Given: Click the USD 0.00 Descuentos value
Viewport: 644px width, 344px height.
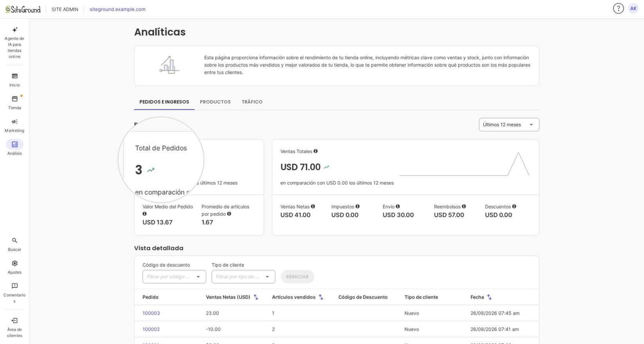Looking at the screenshot, I should [x=498, y=215].
